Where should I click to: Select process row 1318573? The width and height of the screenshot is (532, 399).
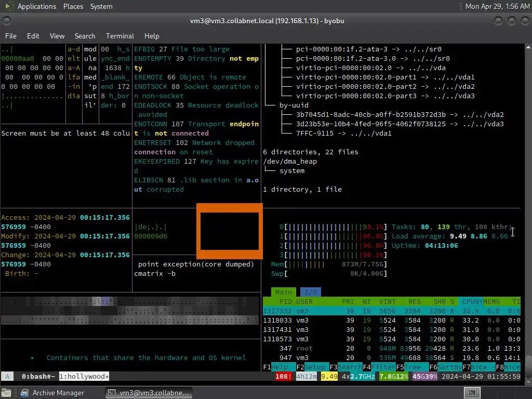pos(392,339)
